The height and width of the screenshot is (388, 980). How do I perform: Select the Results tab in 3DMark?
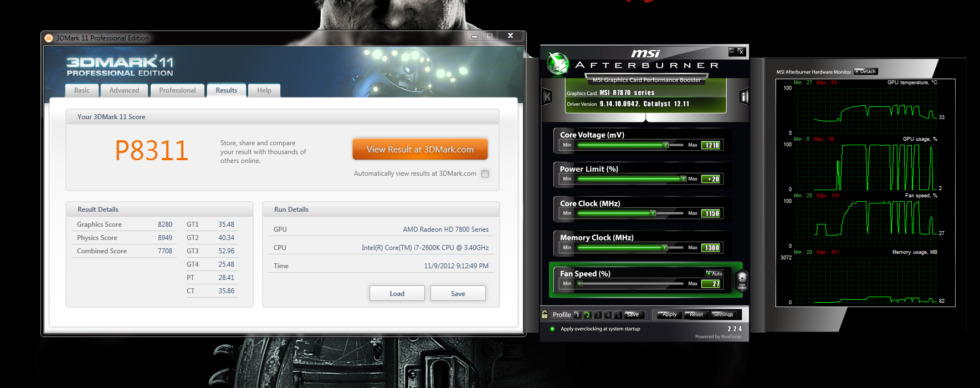pos(227,90)
